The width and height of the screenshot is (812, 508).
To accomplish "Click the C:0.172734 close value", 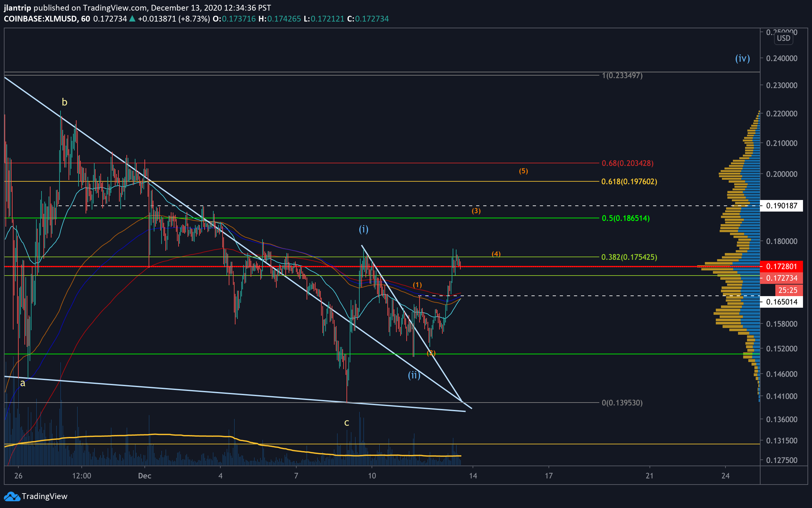I will click(368, 19).
